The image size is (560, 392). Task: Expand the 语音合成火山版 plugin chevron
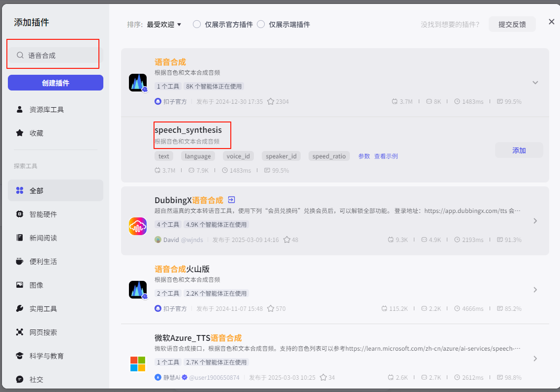[x=535, y=290]
